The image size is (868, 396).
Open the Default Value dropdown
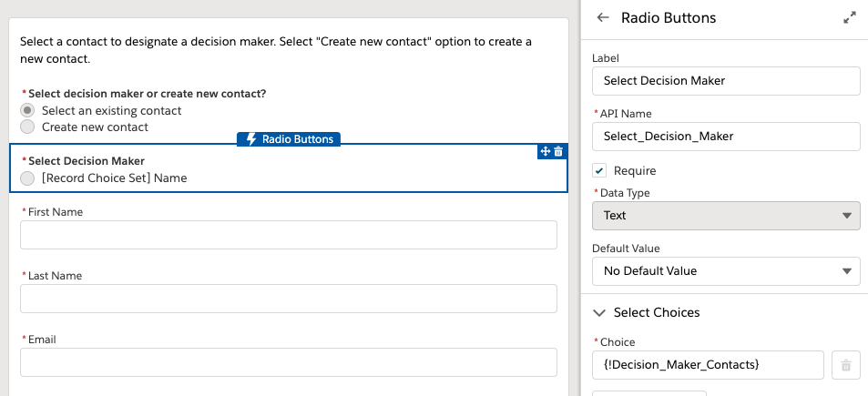pos(725,270)
